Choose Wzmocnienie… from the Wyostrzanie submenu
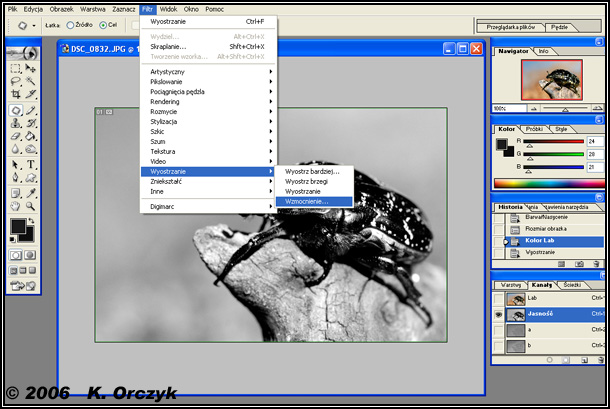The width and height of the screenshot is (610, 409). [x=305, y=200]
